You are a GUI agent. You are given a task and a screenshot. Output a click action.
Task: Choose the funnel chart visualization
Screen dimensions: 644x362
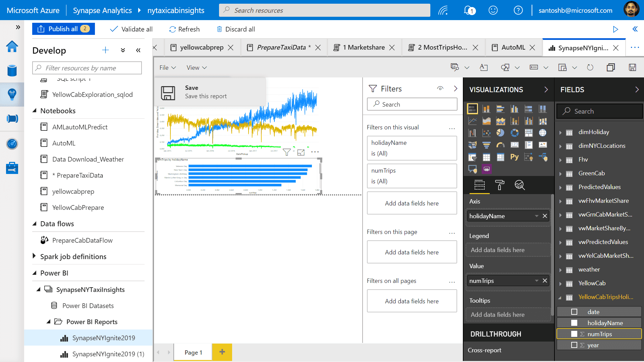click(x=486, y=145)
